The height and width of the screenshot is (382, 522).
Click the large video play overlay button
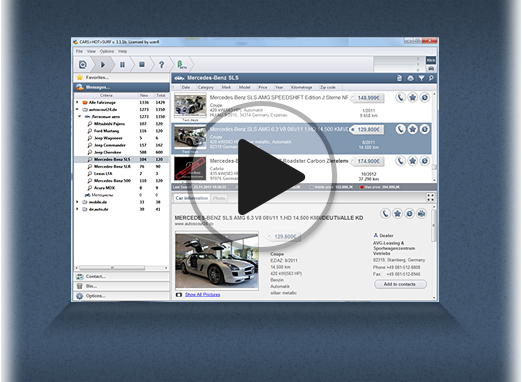[262, 176]
